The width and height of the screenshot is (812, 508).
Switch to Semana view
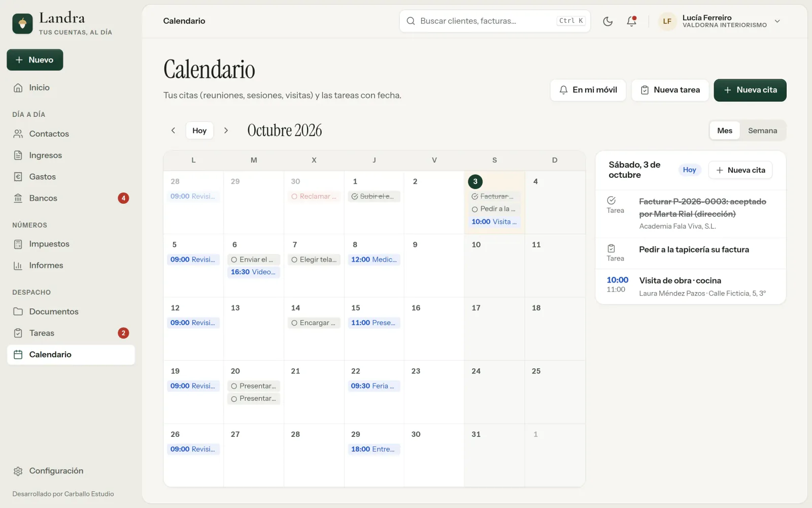click(x=762, y=131)
